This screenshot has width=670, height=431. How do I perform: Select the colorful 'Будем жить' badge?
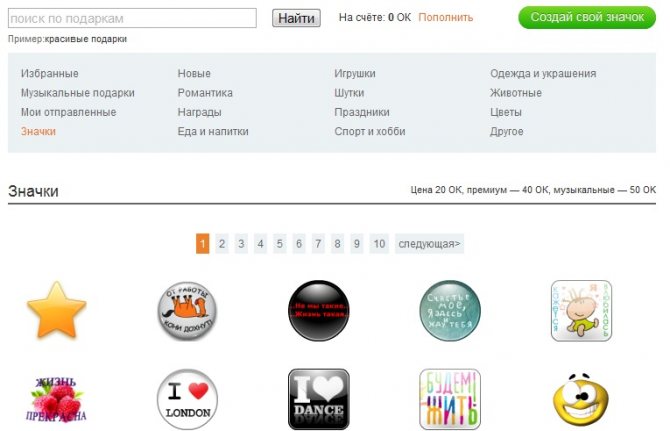coord(450,399)
